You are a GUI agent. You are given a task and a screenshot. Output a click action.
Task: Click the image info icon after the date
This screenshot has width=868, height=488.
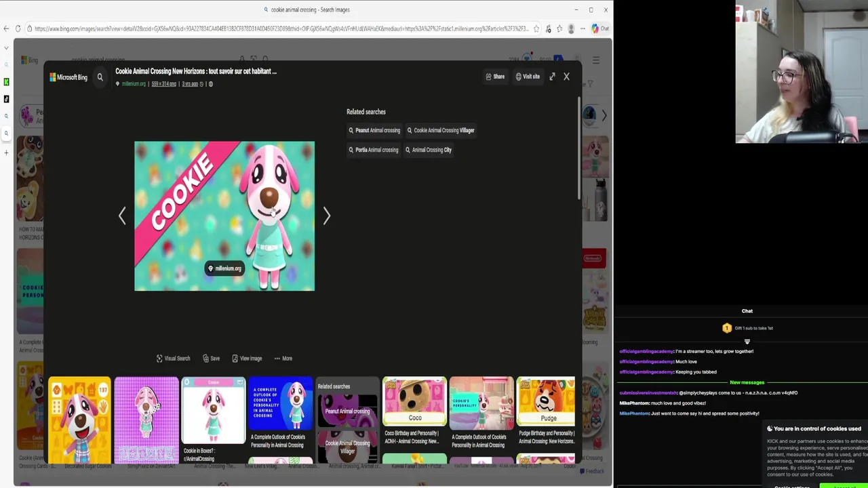click(x=210, y=84)
